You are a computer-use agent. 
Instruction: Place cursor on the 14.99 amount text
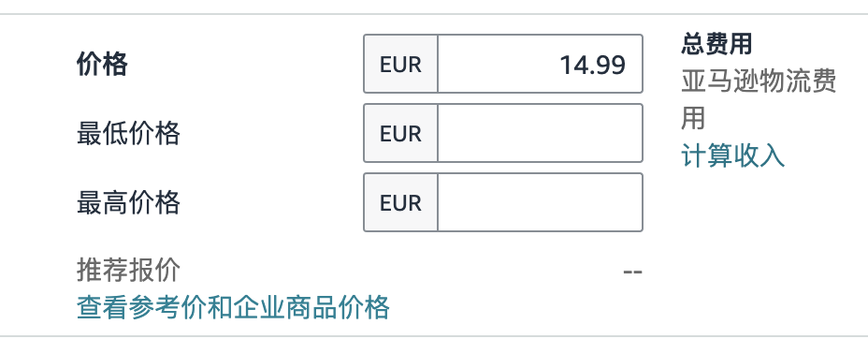pyautogui.click(x=593, y=65)
